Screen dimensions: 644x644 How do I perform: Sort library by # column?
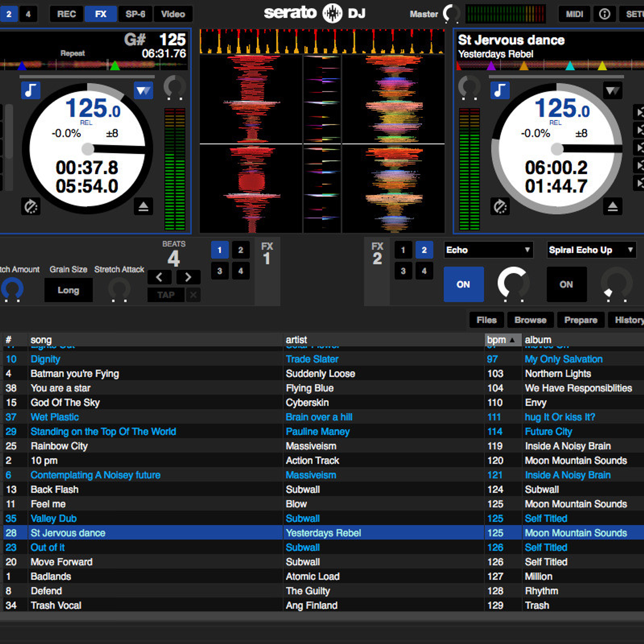pyautogui.click(x=15, y=340)
